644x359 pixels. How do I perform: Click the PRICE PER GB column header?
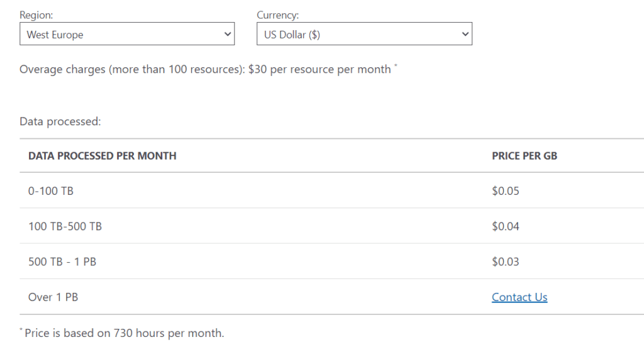click(x=525, y=156)
